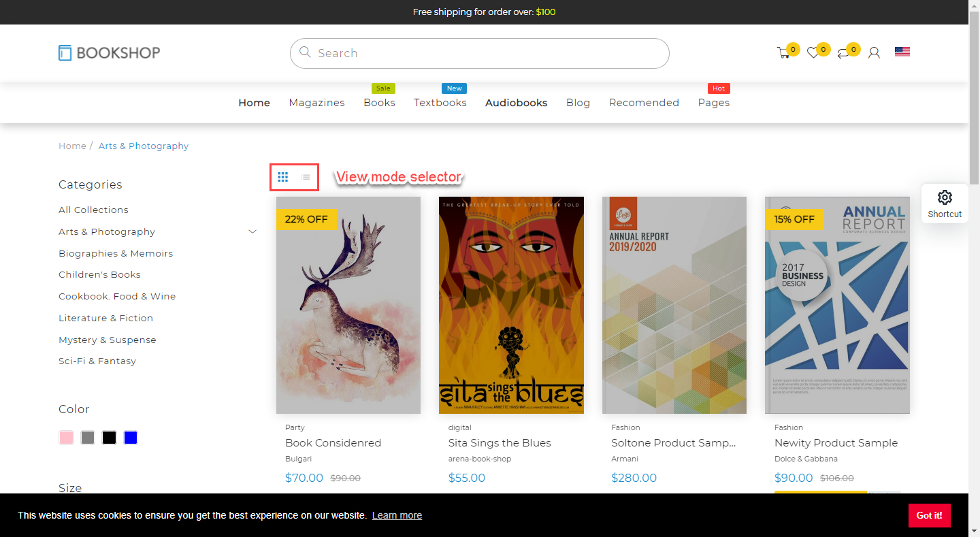Click the Party product type label
This screenshot has width=980, height=537.
click(x=295, y=427)
